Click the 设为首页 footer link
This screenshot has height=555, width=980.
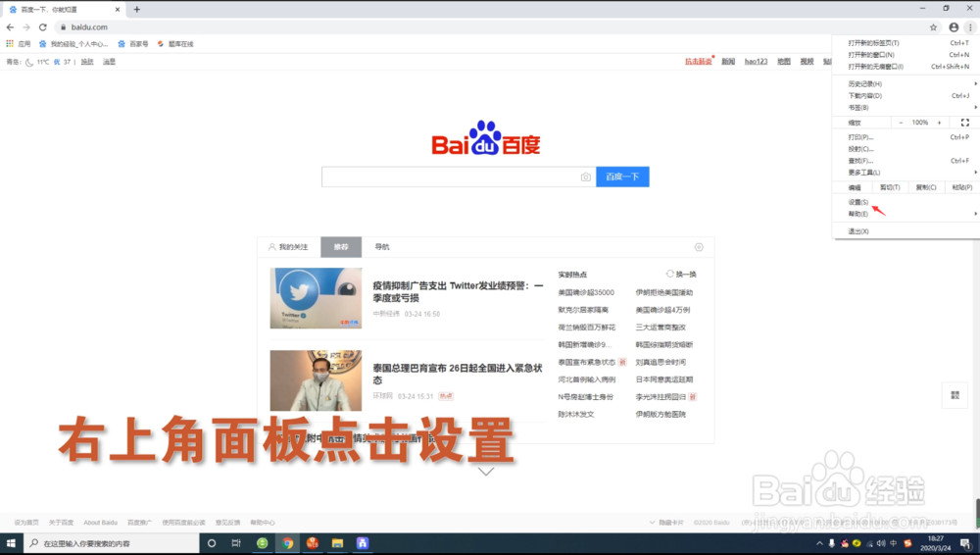[26, 523]
